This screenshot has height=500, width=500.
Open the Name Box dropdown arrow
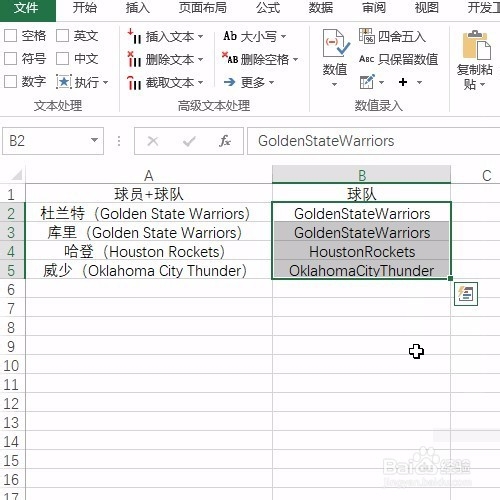click(95, 140)
